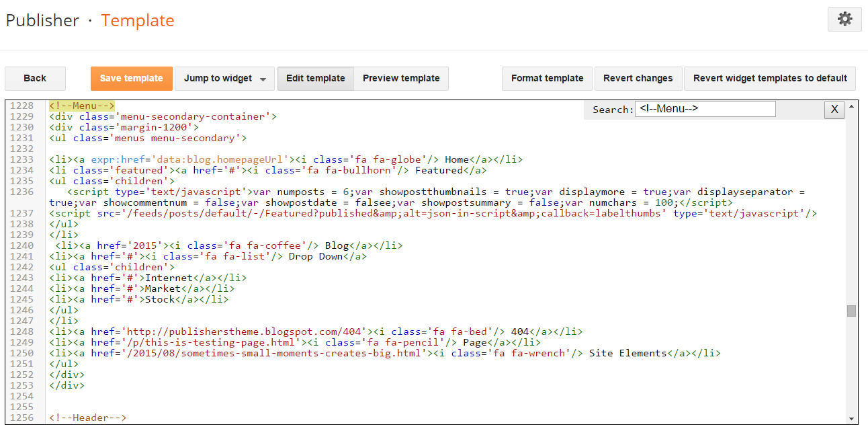868x429 pixels.
Task: Revert widget templates to default
Action: tap(770, 79)
